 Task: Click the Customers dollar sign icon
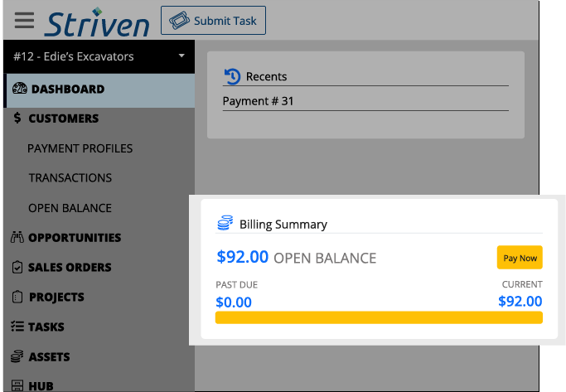(17, 118)
